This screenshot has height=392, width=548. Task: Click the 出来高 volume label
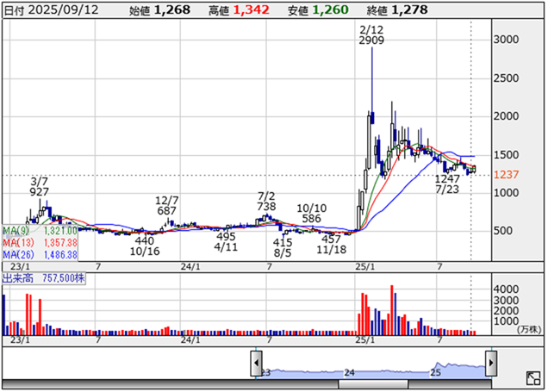tap(19, 280)
